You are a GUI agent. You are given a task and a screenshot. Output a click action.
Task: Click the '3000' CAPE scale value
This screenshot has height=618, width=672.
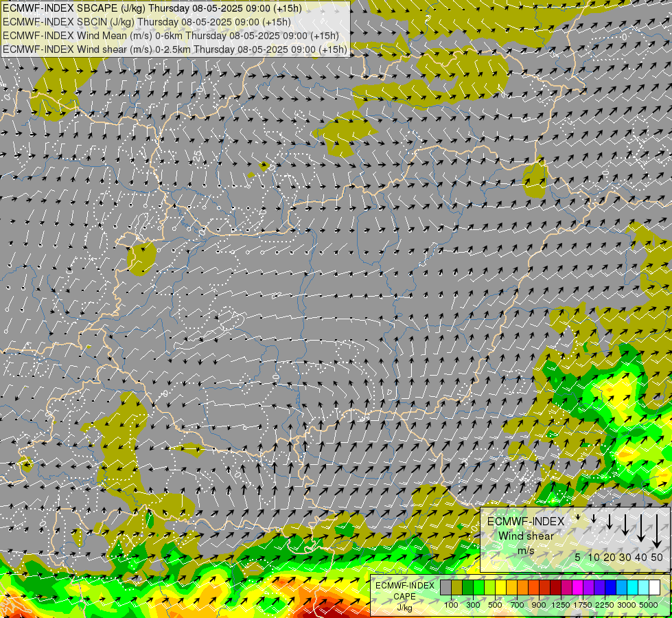[627, 605]
